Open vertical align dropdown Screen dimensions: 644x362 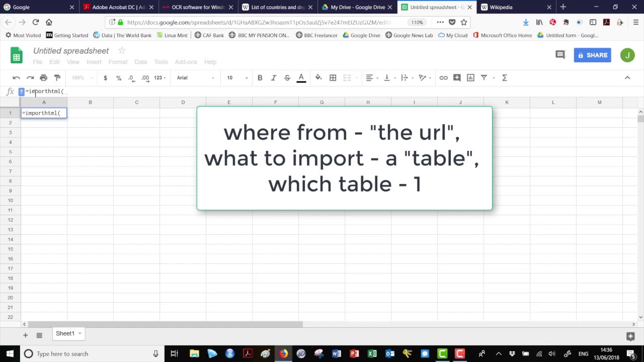tap(390, 77)
